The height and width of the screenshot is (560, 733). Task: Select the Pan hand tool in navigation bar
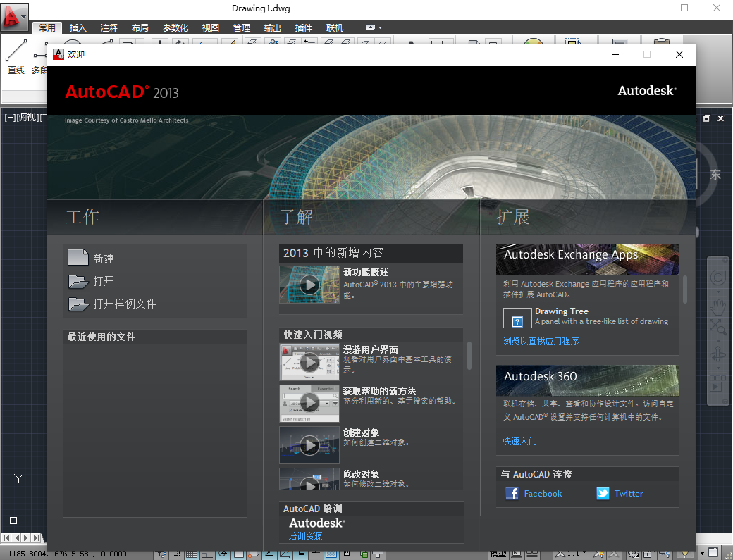(717, 306)
